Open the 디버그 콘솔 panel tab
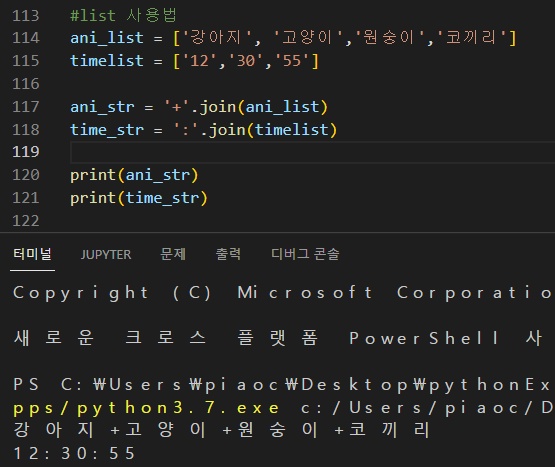Viewport: 555px width, 467px height. pyautogui.click(x=305, y=254)
